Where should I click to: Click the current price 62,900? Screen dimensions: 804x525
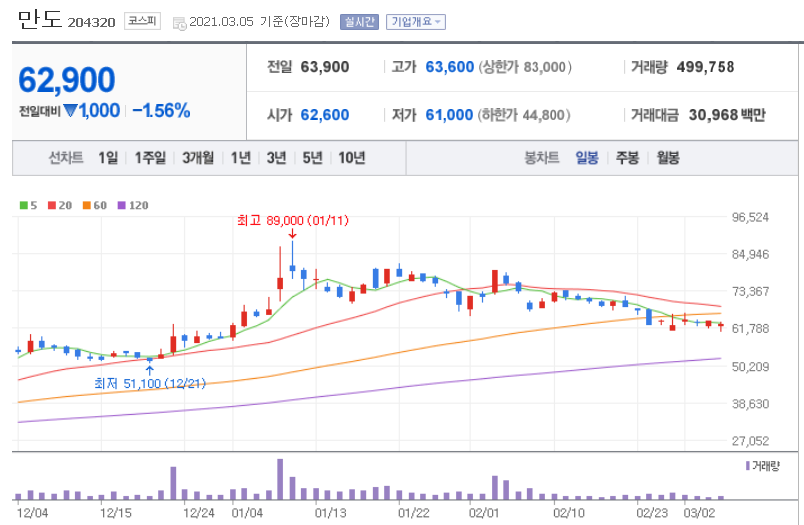point(67,80)
